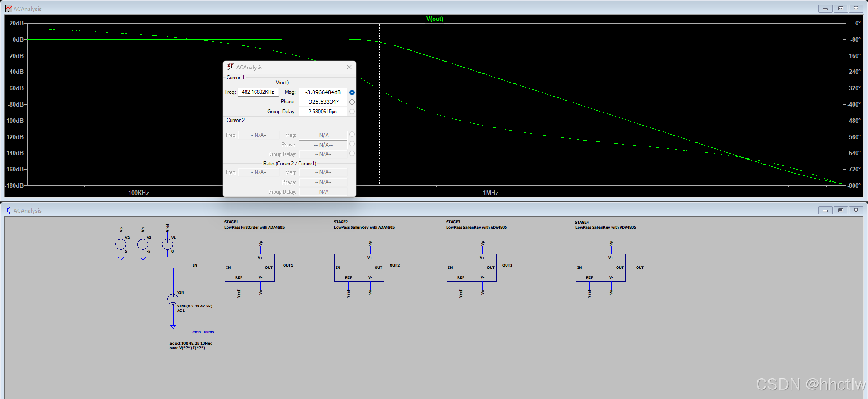Viewport: 868px width, 399px height.
Task: Click the Cursor 1 Mag field -3.0966484dB
Action: coord(323,92)
